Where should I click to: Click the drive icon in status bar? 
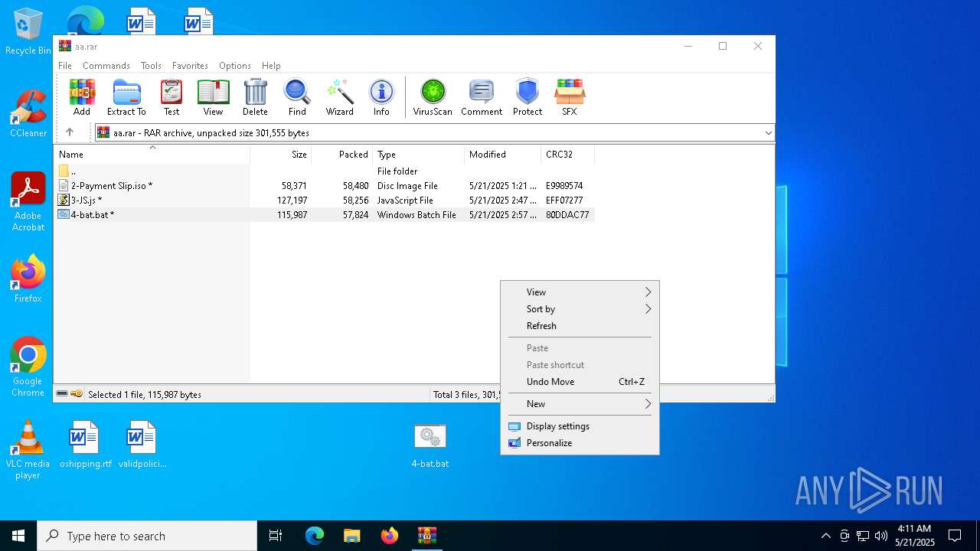[62, 394]
